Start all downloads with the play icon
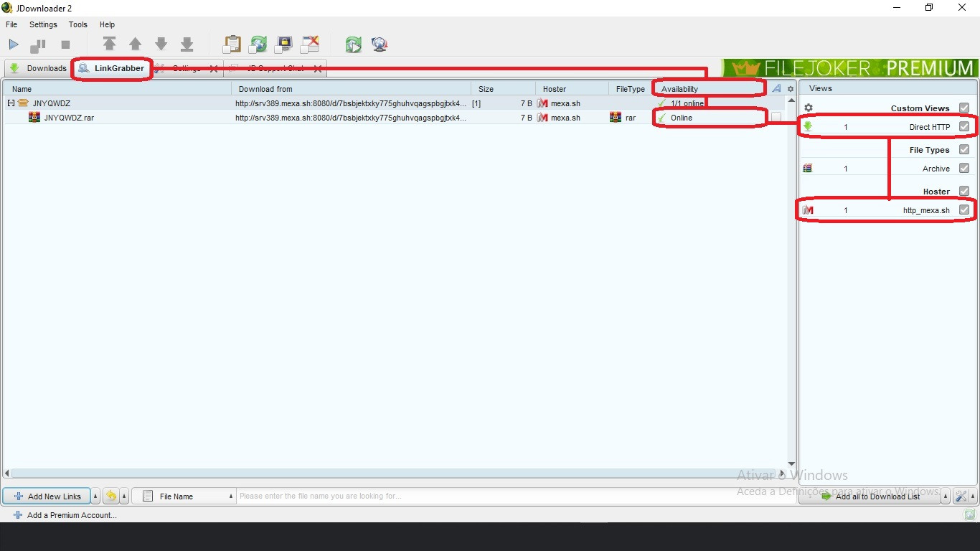This screenshot has width=980, height=551. click(14, 44)
